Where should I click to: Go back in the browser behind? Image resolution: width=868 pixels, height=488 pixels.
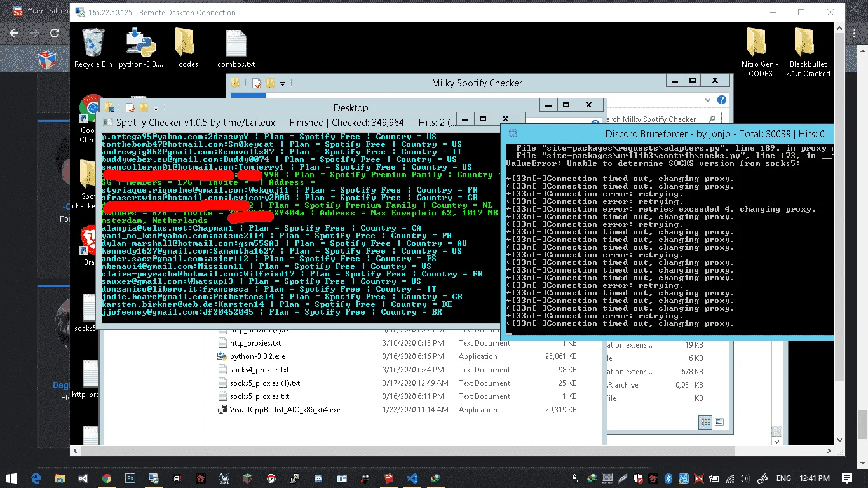[14, 33]
